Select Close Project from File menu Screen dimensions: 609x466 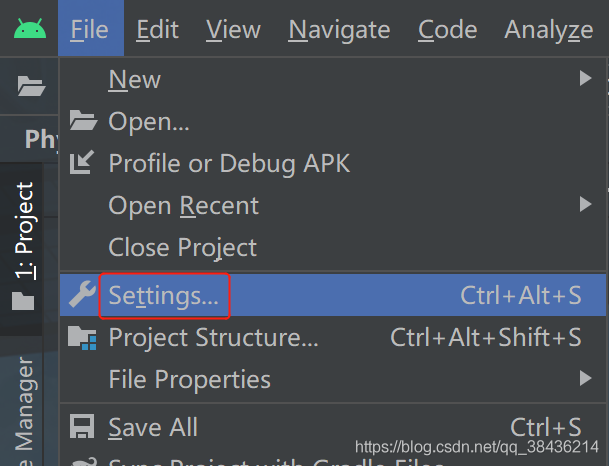pos(182,247)
